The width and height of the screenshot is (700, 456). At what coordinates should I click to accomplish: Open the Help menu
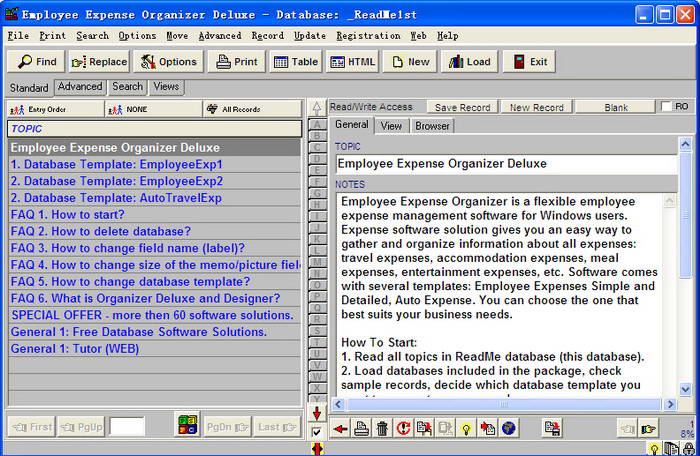pyautogui.click(x=448, y=36)
